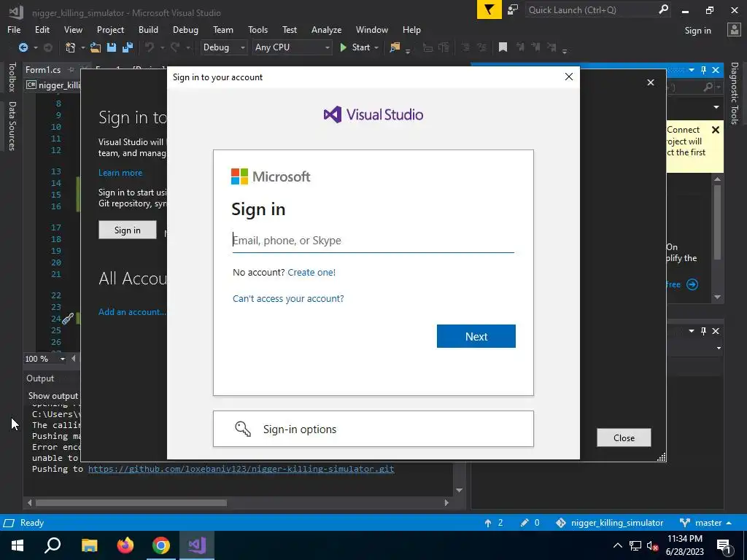The height and width of the screenshot is (560, 747).
Task: Click the Sign-in options button
Action: (x=373, y=429)
